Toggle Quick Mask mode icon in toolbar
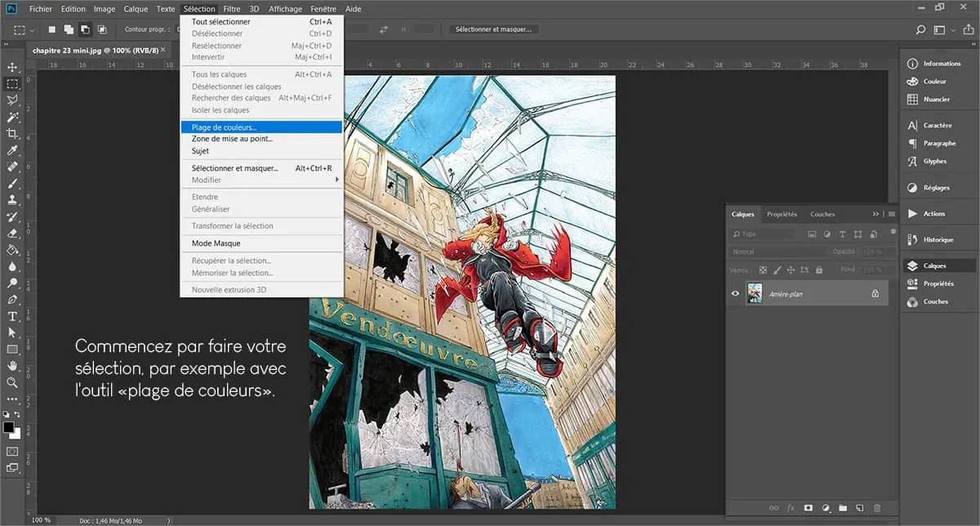 (12, 451)
